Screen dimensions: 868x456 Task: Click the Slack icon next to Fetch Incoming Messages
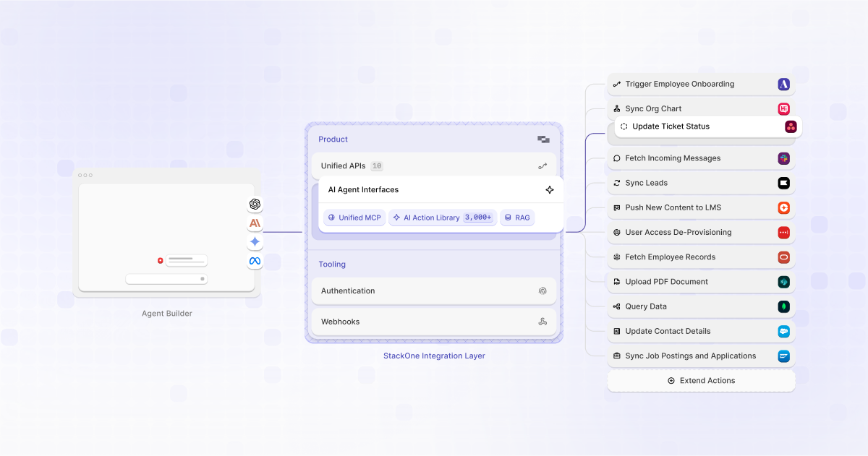coord(783,158)
